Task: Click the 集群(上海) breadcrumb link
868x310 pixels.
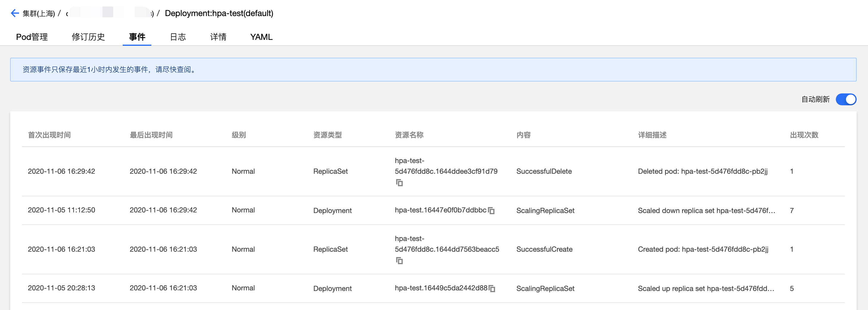Action: tap(38, 13)
